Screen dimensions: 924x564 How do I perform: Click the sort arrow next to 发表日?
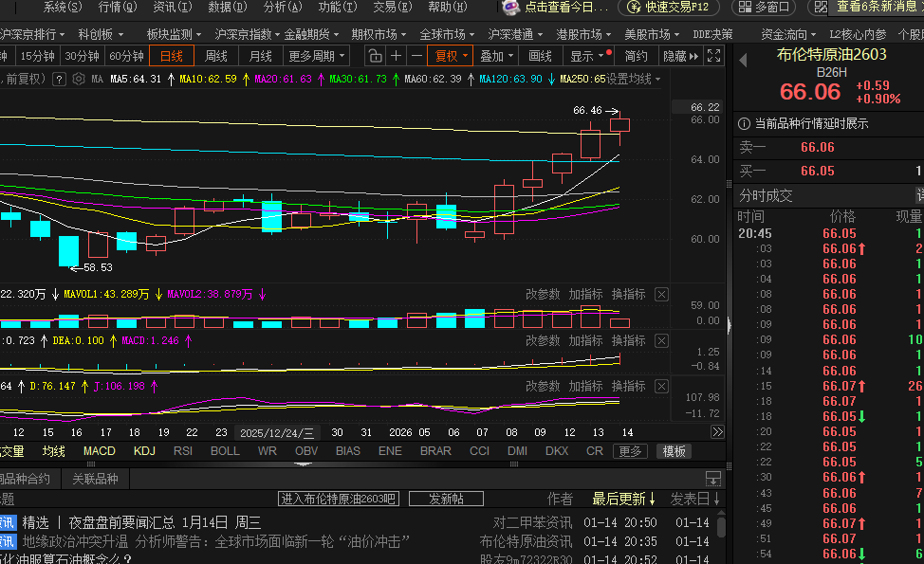pyautogui.click(x=716, y=500)
